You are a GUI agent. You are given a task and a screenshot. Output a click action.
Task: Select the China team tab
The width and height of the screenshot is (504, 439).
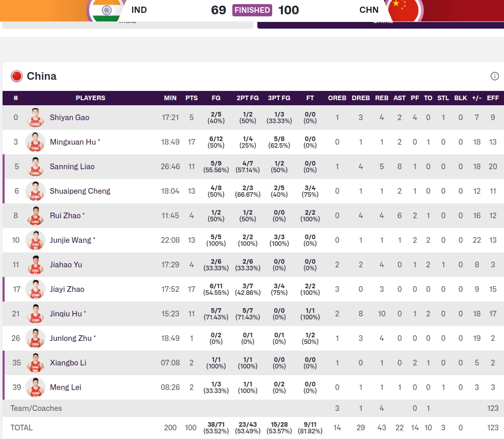(x=380, y=25)
